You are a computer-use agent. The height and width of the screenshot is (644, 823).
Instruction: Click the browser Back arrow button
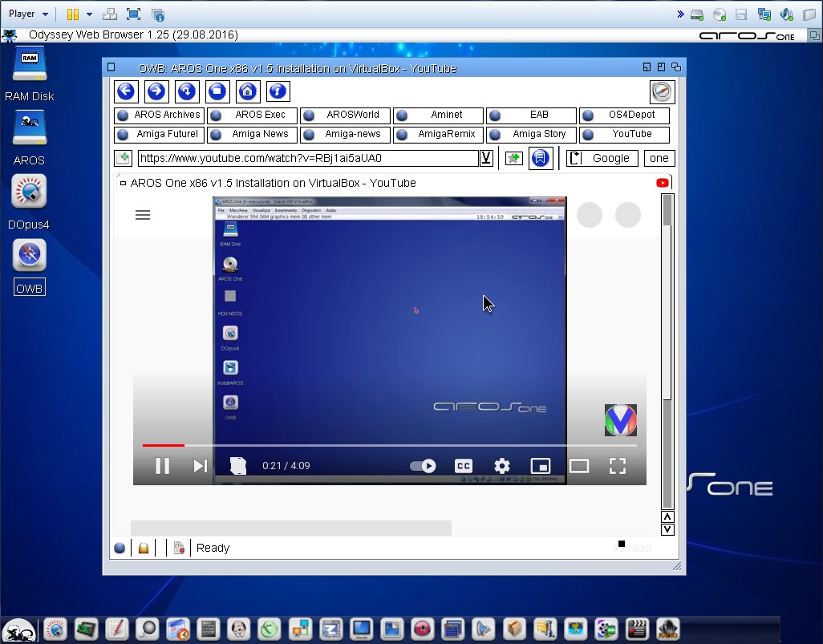[124, 91]
